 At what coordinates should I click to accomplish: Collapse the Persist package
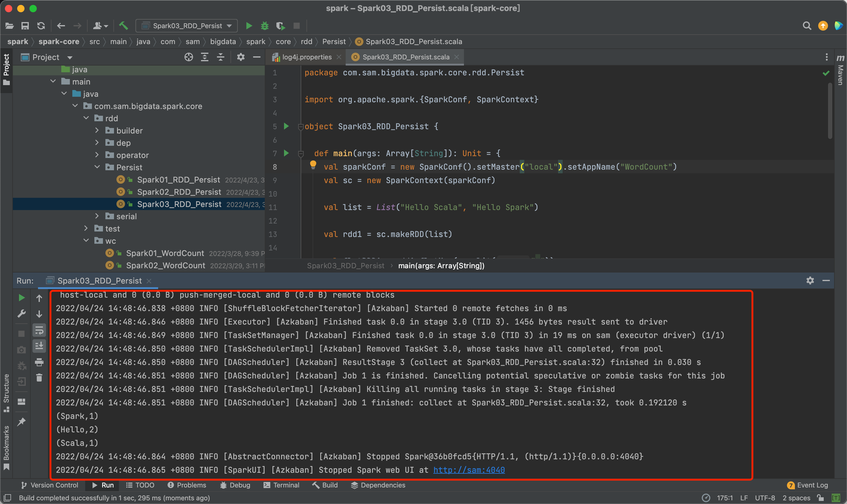point(97,167)
